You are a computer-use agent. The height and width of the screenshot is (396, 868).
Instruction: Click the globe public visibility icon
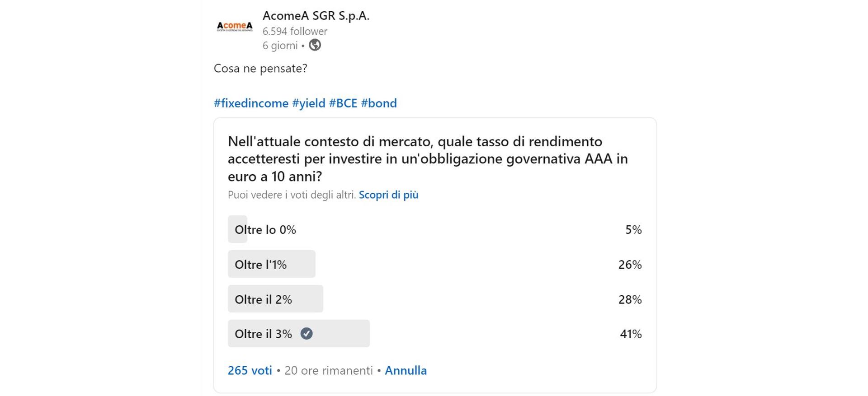[x=315, y=45]
